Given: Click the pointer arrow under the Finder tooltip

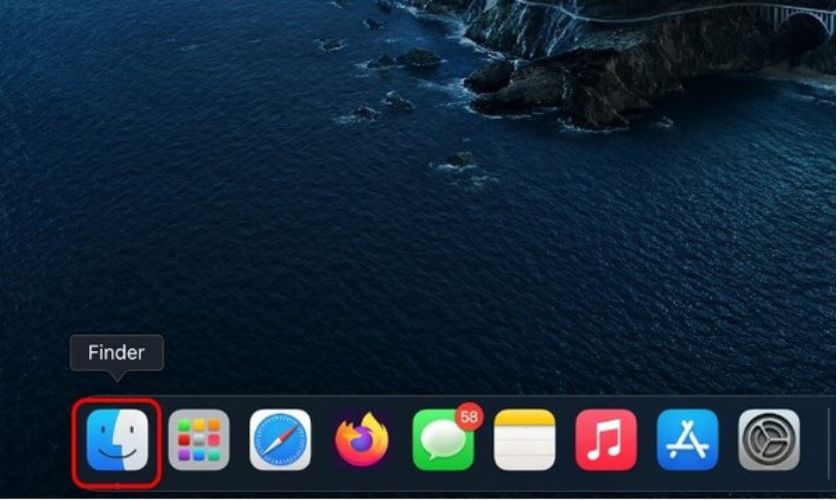Looking at the screenshot, I should (117, 376).
